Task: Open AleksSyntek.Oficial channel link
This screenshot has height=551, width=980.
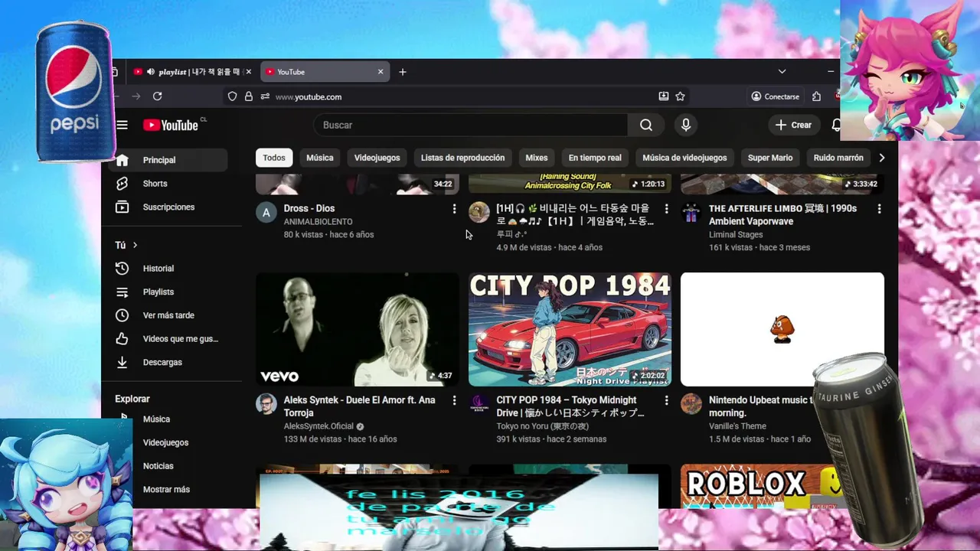Action: pos(318,426)
